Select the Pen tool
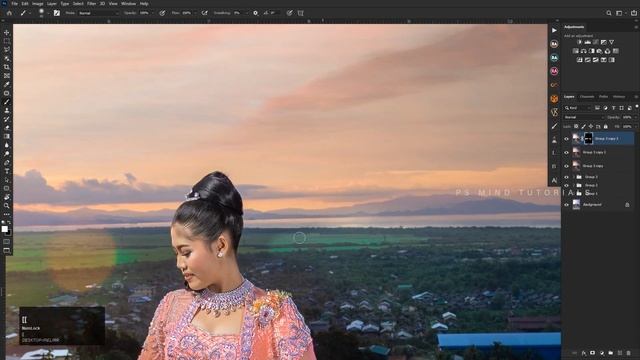Viewport: 640px width, 360px height. point(7,162)
